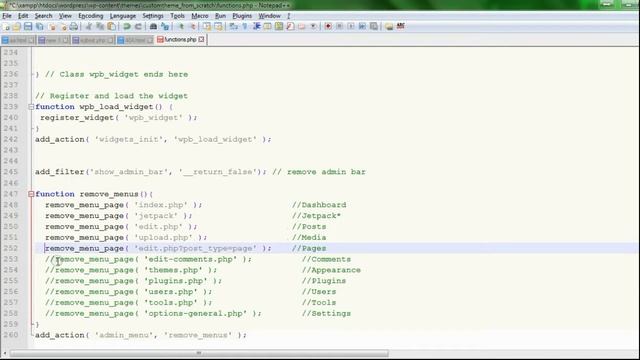Click Run macro multiple times icon

362,27
